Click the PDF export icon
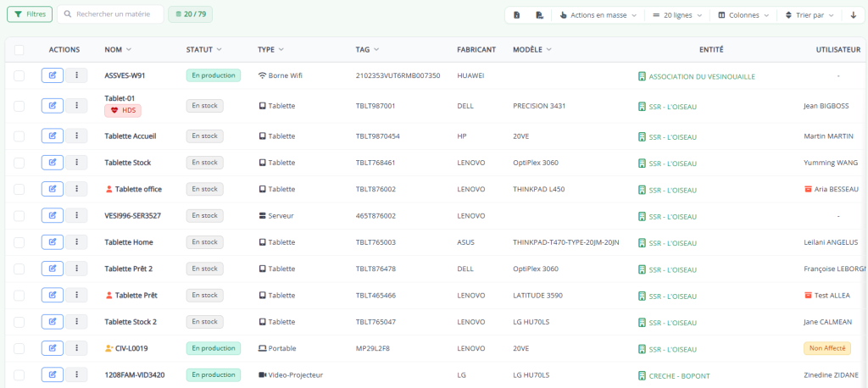Viewport: 868px width, 388px height. pyautogui.click(x=539, y=15)
